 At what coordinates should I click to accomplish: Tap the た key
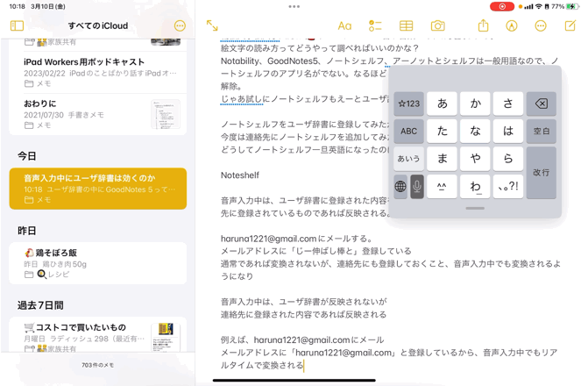pos(442,131)
